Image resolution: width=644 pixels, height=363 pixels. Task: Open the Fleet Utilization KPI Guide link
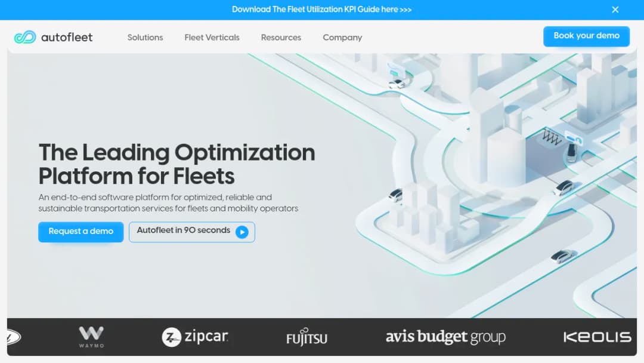click(x=321, y=10)
